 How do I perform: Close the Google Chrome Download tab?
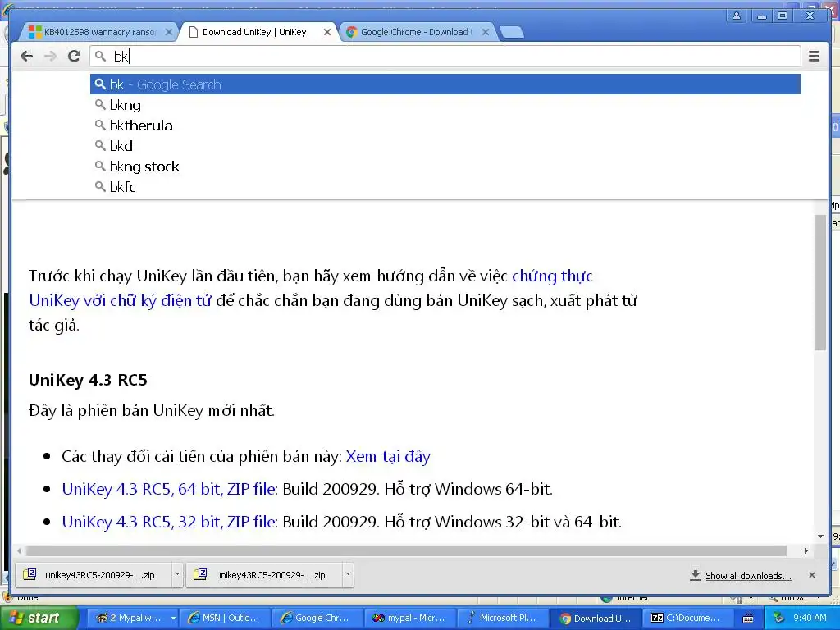pyautogui.click(x=486, y=32)
